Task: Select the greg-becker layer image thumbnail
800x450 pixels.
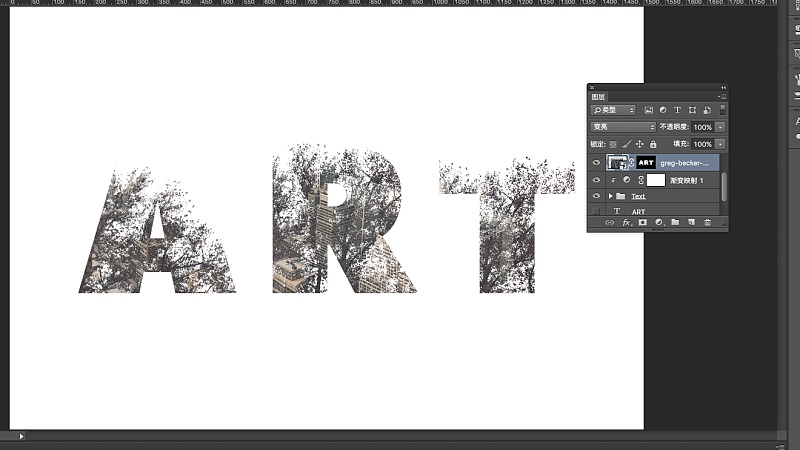Action: coord(617,163)
